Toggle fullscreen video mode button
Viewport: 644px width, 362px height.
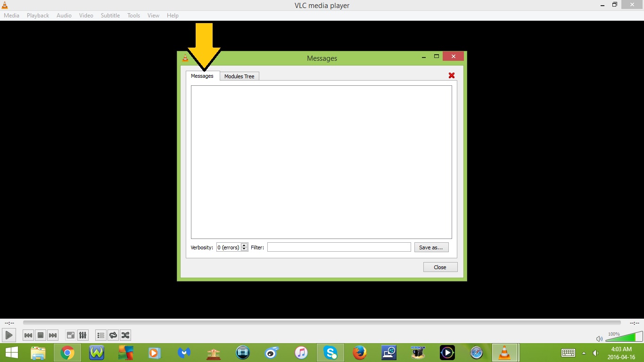click(x=71, y=335)
